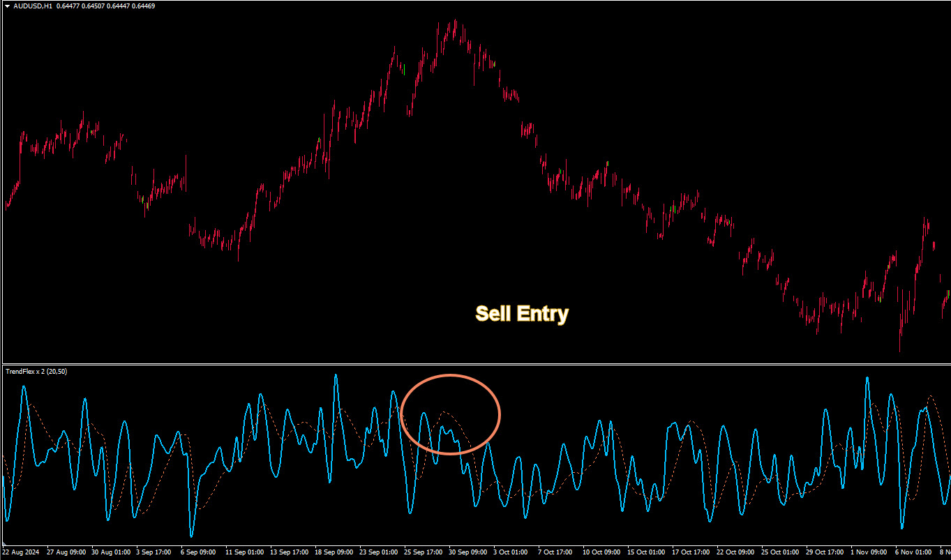Click the 25 Oct 01:00 time label
The width and height of the screenshot is (951, 560).
pos(780,552)
